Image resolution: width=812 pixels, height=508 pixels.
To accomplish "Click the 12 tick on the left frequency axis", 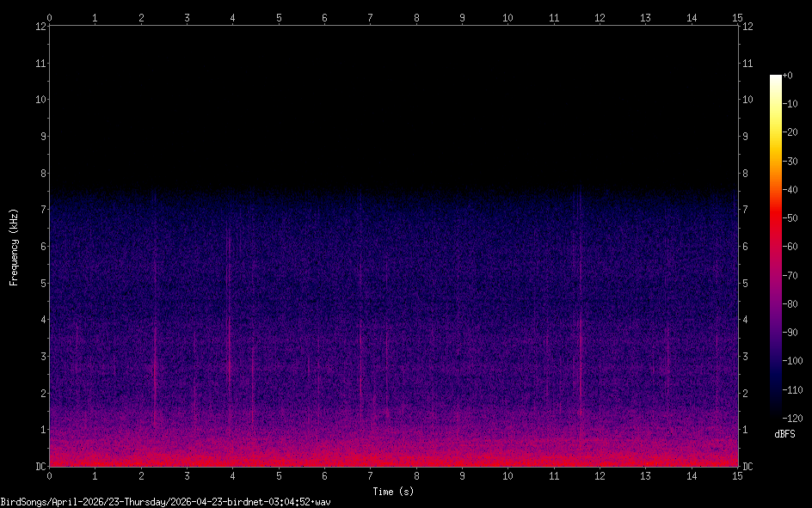I will pyautogui.click(x=39, y=26).
